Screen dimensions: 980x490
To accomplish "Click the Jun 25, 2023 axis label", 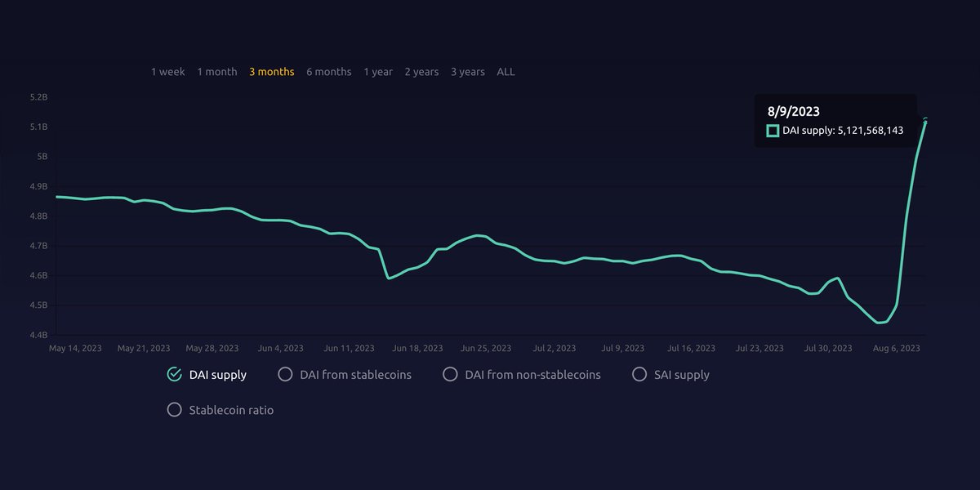I will 487,348.
